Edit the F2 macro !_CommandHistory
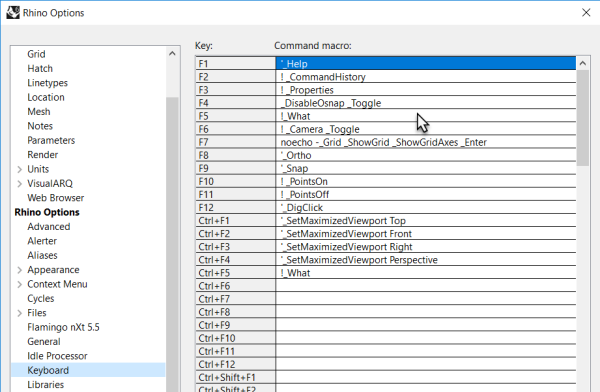600x392 pixels. [x=426, y=77]
